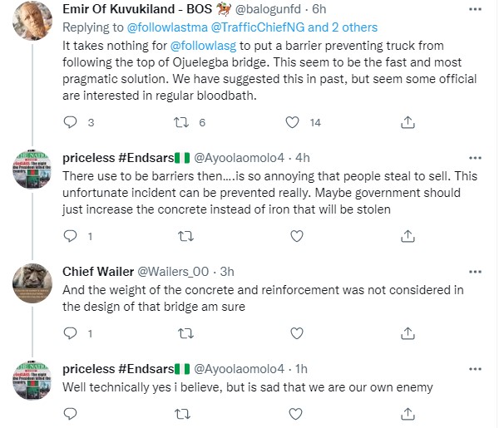Open the Chief Wailer display name
The image size is (504, 428).
tap(96, 271)
